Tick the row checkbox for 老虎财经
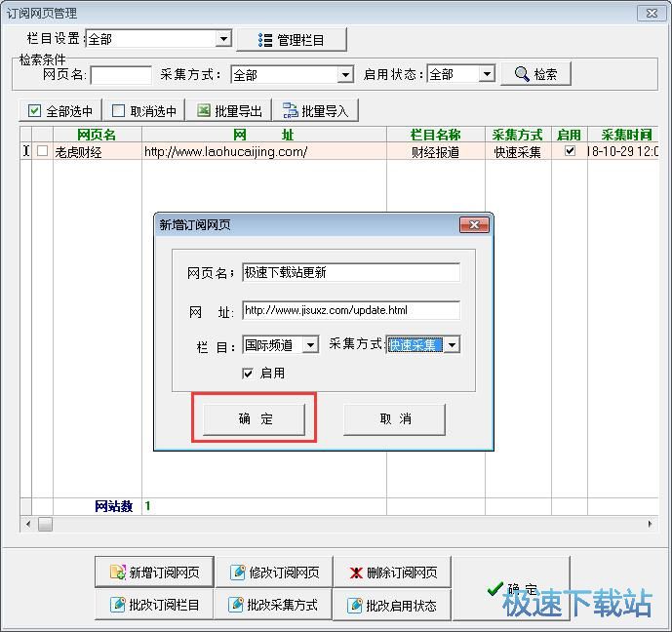 43,151
